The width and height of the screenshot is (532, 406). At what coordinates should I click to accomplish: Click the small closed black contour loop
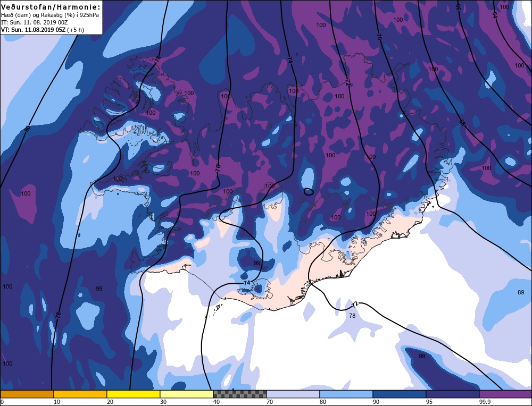tap(309, 192)
